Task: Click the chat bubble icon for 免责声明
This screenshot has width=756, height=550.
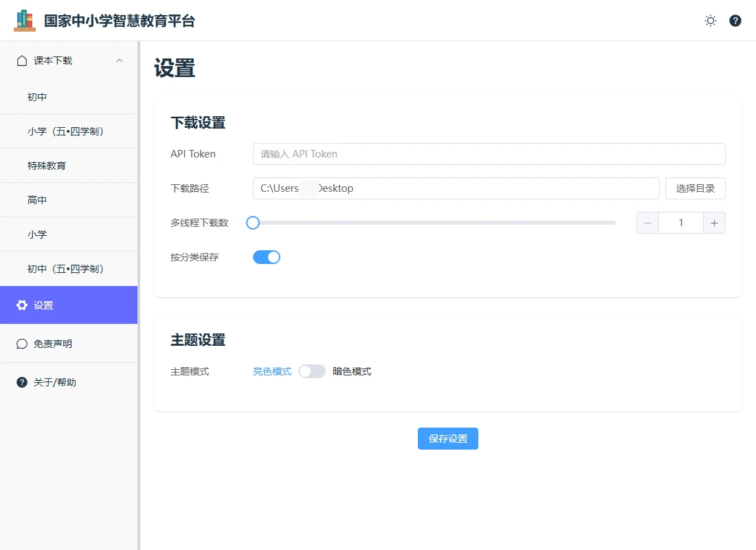Action: [x=22, y=344]
